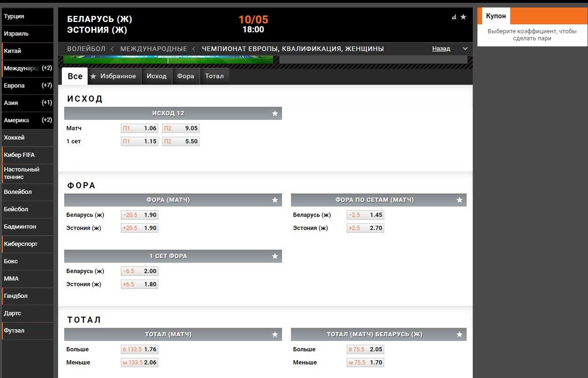Open ВОЛЕЙБОЛ breadcrumb
This screenshot has height=378, width=588.
(x=86, y=49)
